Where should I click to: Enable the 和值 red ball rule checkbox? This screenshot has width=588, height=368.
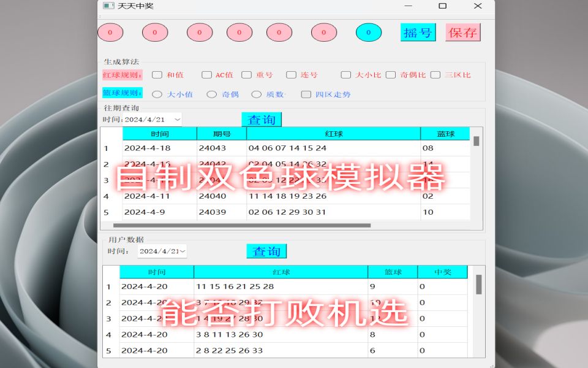coord(156,74)
